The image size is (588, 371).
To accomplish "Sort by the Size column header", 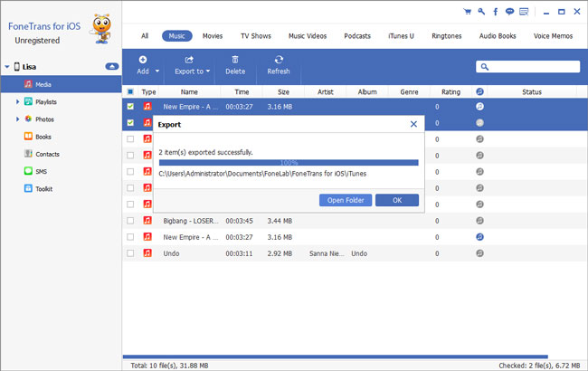I will [x=283, y=92].
